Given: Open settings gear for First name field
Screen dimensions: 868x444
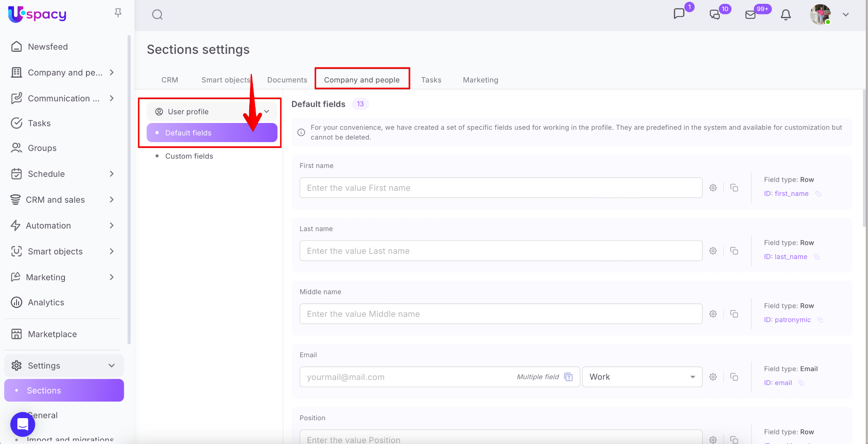Looking at the screenshot, I should tap(713, 188).
